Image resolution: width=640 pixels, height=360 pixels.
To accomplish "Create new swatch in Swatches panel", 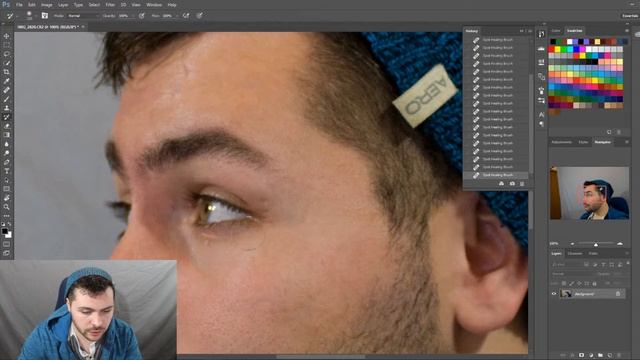I will (609, 132).
